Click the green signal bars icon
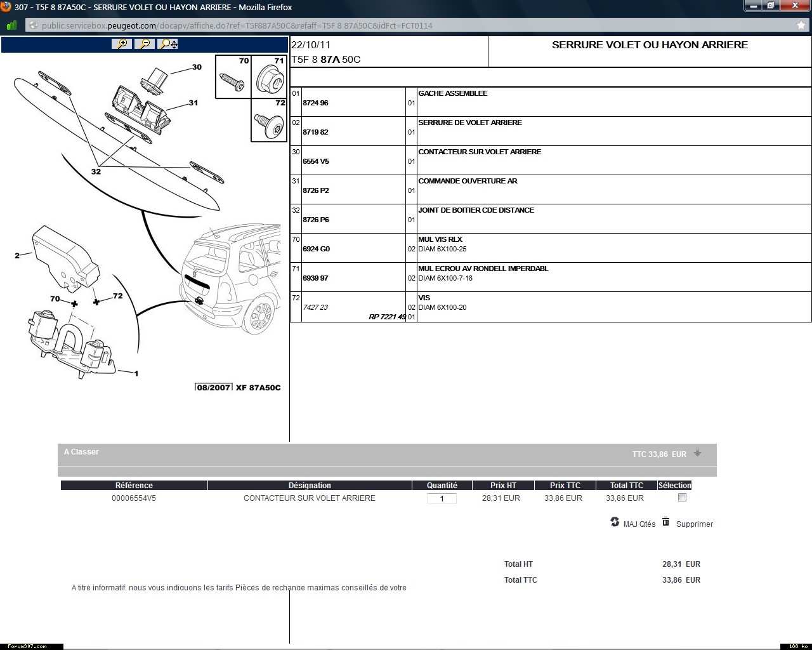Image resolution: width=812 pixels, height=650 pixels. (x=11, y=25)
